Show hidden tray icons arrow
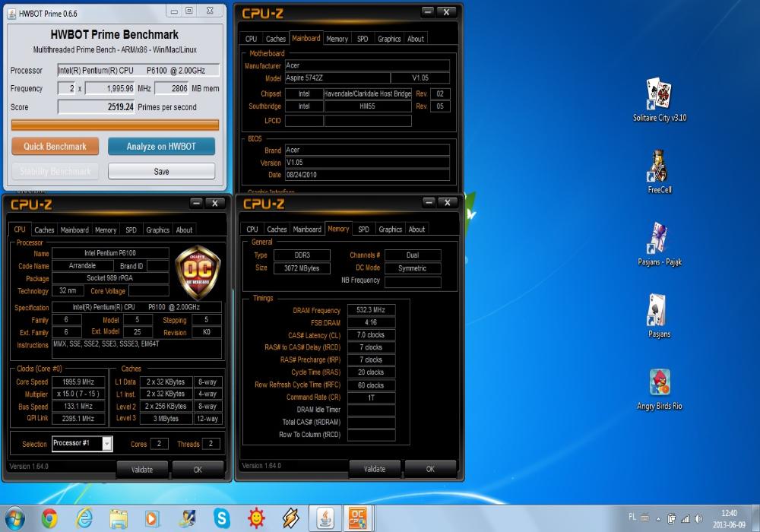The height and width of the screenshot is (532, 760). coord(658,519)
